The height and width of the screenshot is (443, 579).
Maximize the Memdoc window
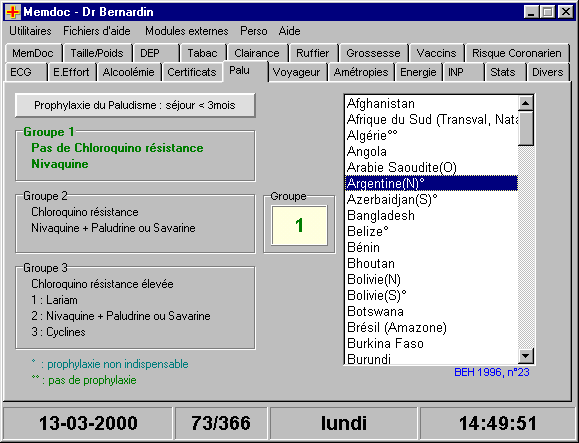(x=548, y=12)
